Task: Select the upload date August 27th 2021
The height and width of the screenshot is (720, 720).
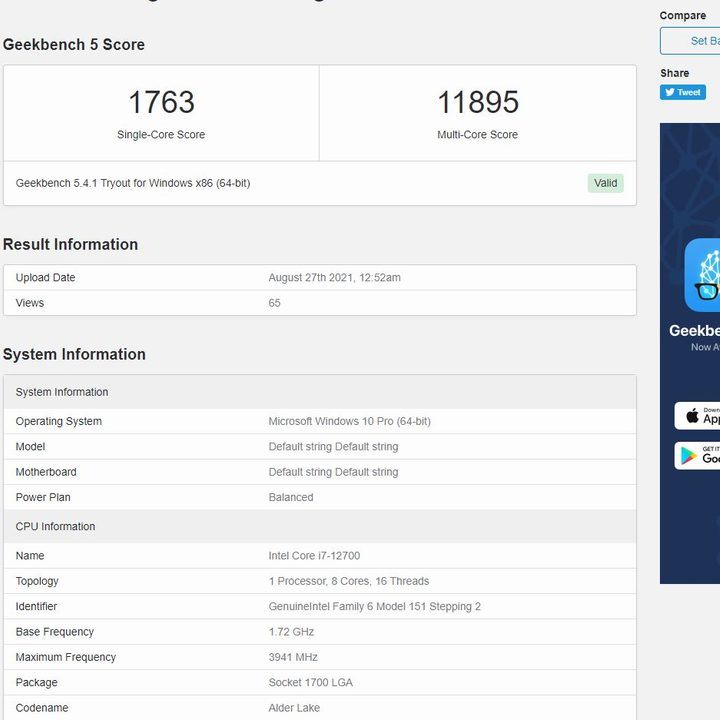Action: pos(334,277)
